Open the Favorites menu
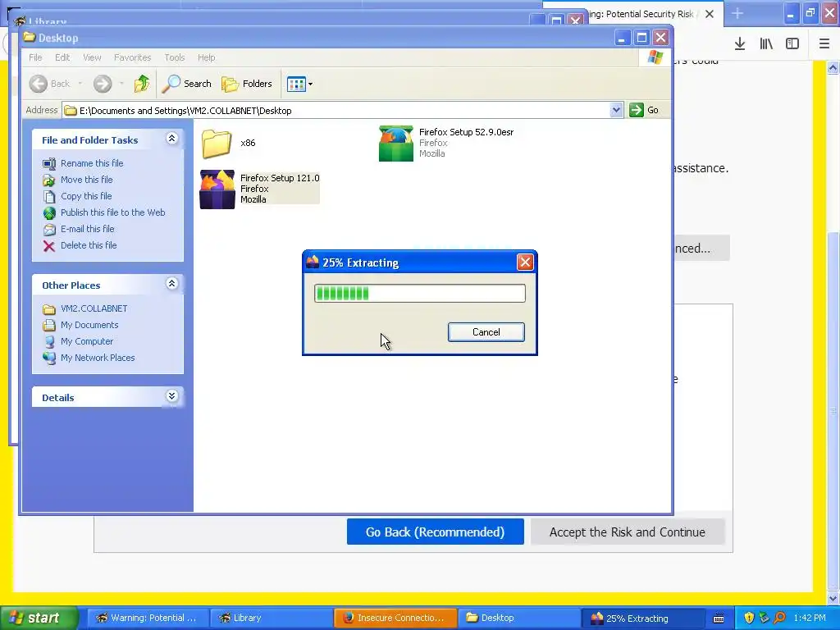 click(132, 57)
